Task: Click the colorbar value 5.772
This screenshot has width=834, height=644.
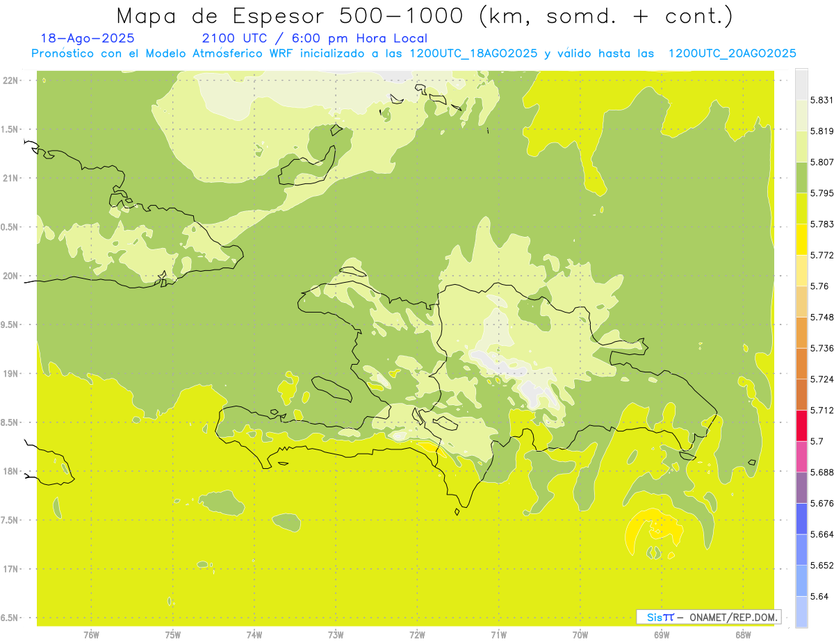Action: (x=822, y=255)
